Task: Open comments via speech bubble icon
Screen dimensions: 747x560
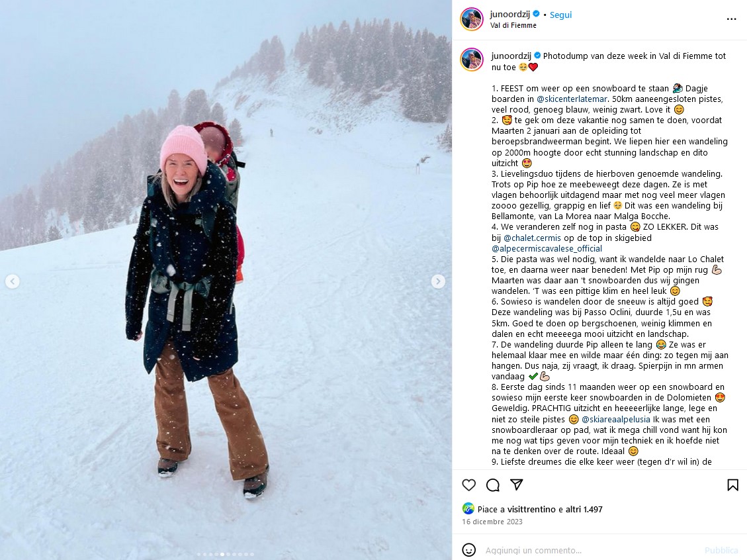Action: [493, 485]
